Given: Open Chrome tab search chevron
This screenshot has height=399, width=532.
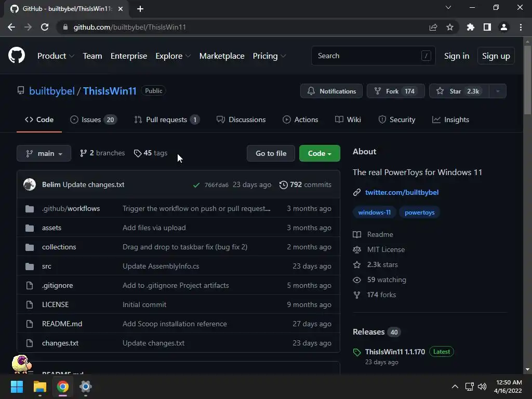Looking at the screenshot, I should point(448,7).
